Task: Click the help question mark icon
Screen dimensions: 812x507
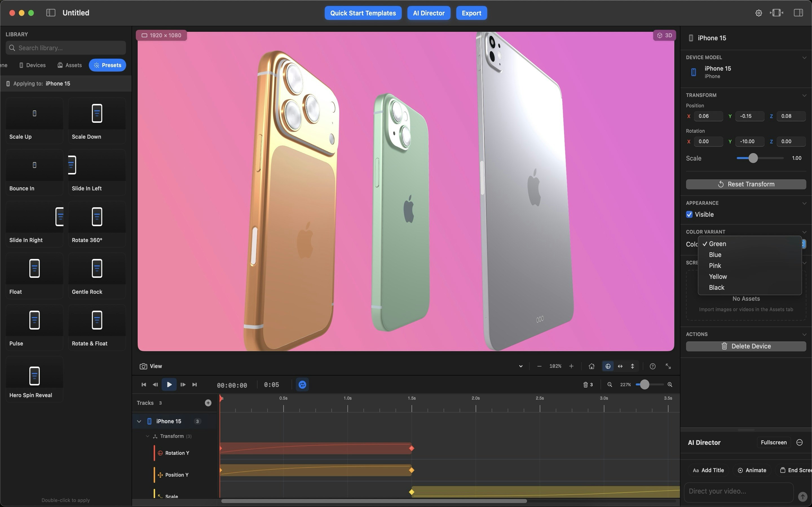Action: [x=652, y=366]
